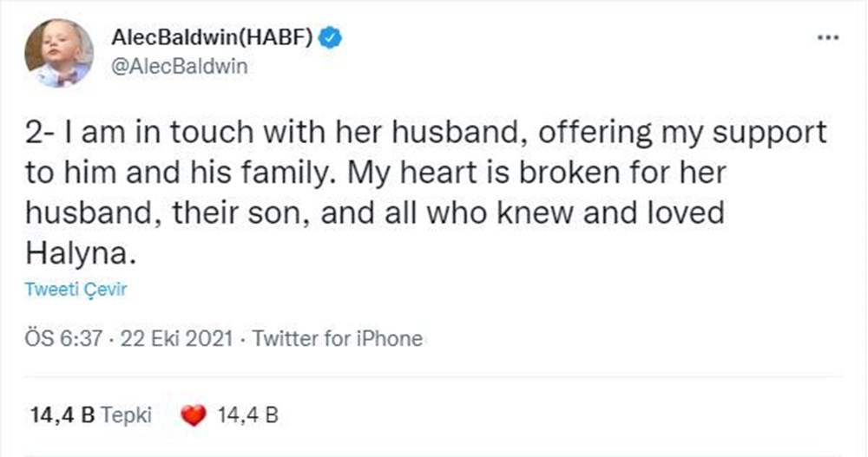Click the red heart reaction emoji

pos(194,416)
